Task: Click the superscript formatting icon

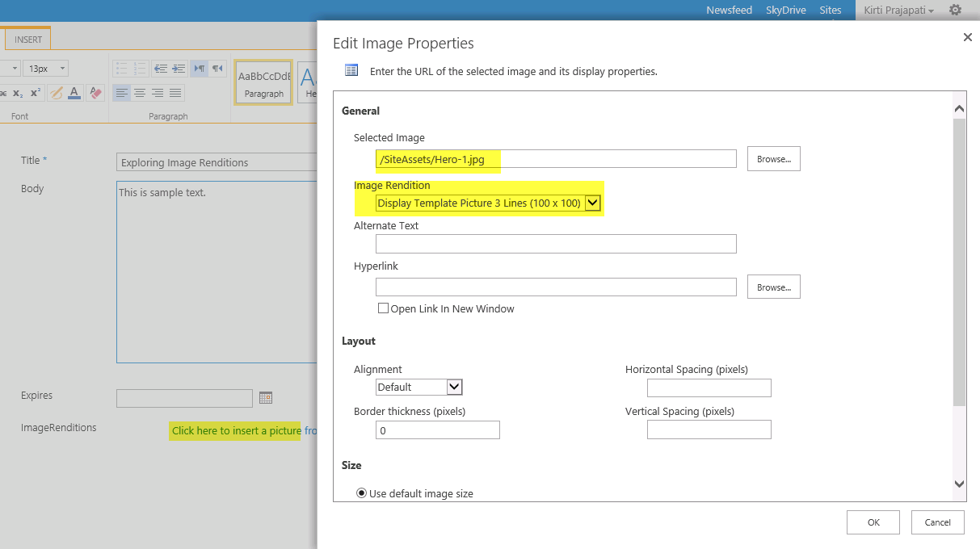Action: point(34,93)
